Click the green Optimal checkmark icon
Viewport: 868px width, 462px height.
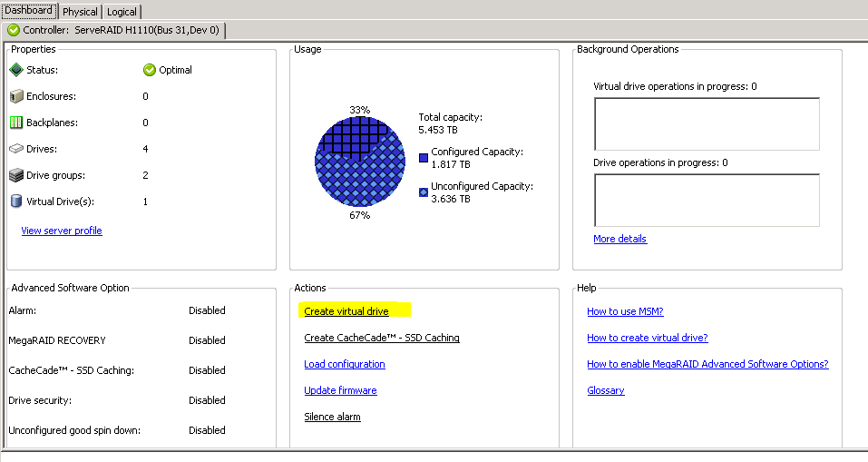coord(150,70)
